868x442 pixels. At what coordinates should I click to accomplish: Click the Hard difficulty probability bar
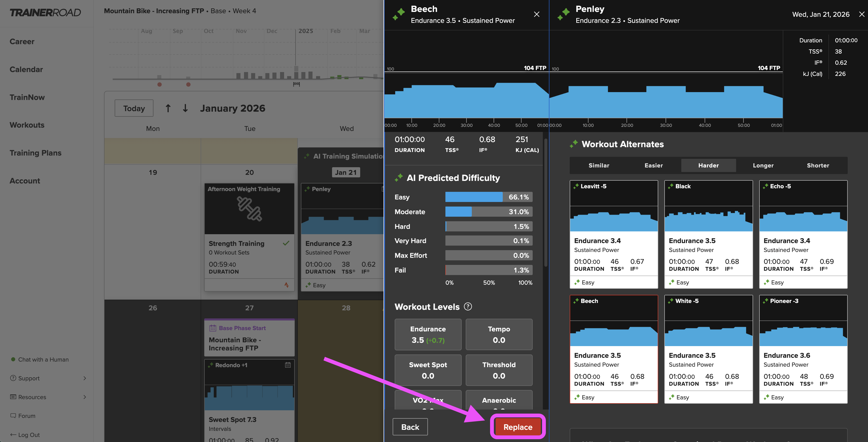489,227
